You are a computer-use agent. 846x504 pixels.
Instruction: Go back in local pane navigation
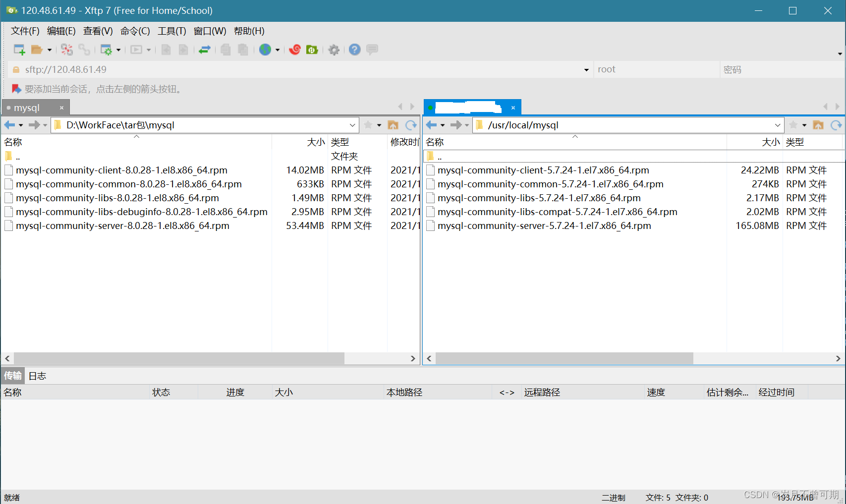(9, 125)
